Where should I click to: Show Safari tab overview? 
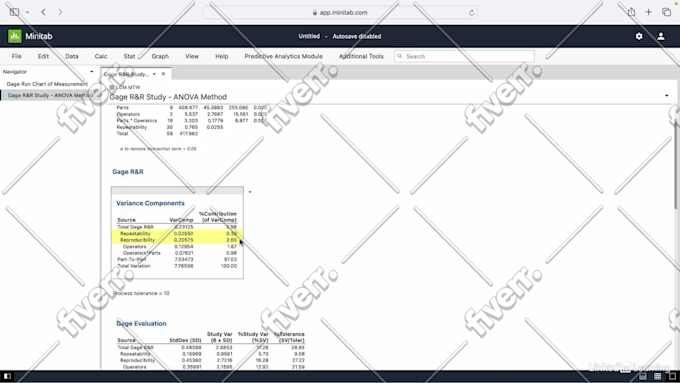pyautogui.click(x=667, y=12)
